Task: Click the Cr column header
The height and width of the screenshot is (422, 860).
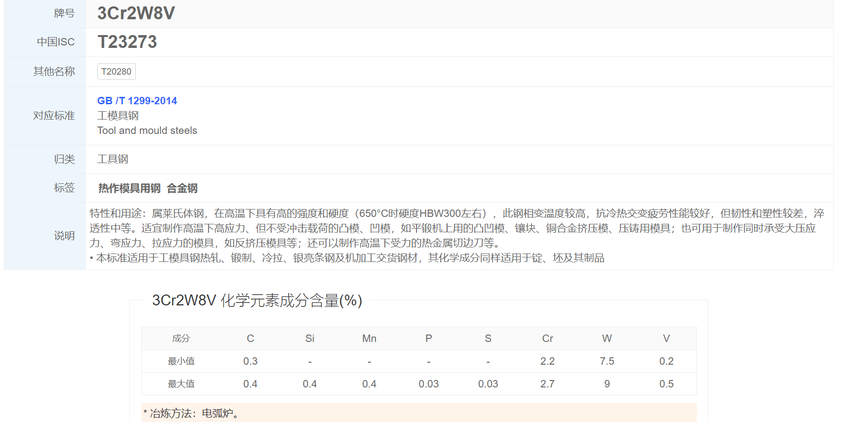Action: [x=547, y=339]
